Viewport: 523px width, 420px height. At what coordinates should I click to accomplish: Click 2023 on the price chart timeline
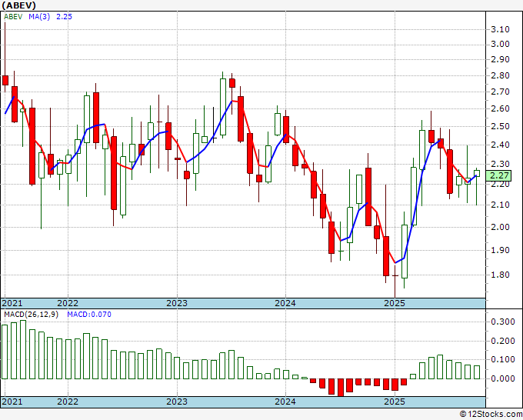coord(177,303)
